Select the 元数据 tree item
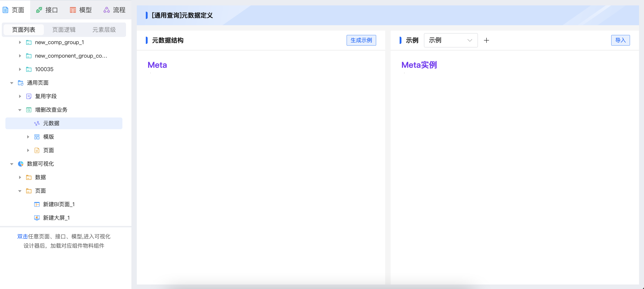This screenshot has height=289, width=644. (64, 124)
